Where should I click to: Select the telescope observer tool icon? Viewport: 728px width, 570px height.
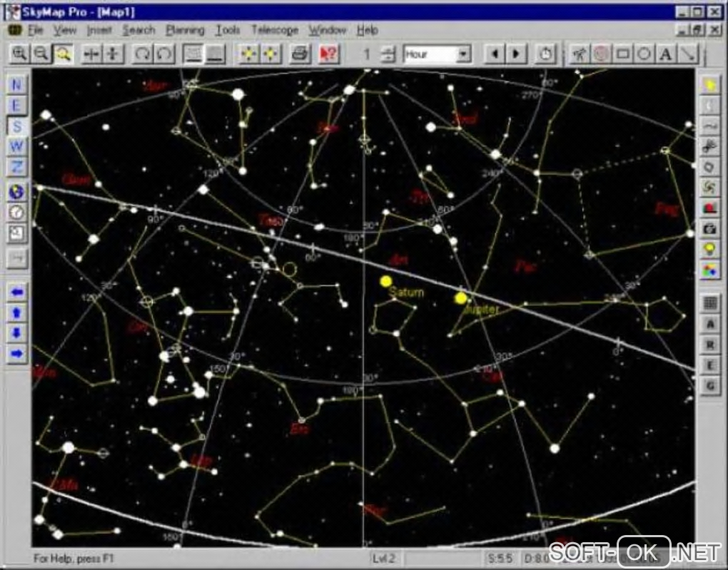point(579,54)
